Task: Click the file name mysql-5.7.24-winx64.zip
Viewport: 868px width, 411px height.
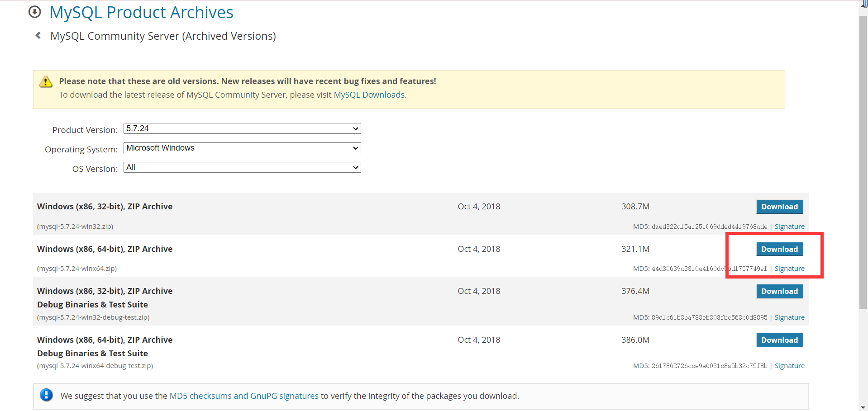Action: pos(77,269)
